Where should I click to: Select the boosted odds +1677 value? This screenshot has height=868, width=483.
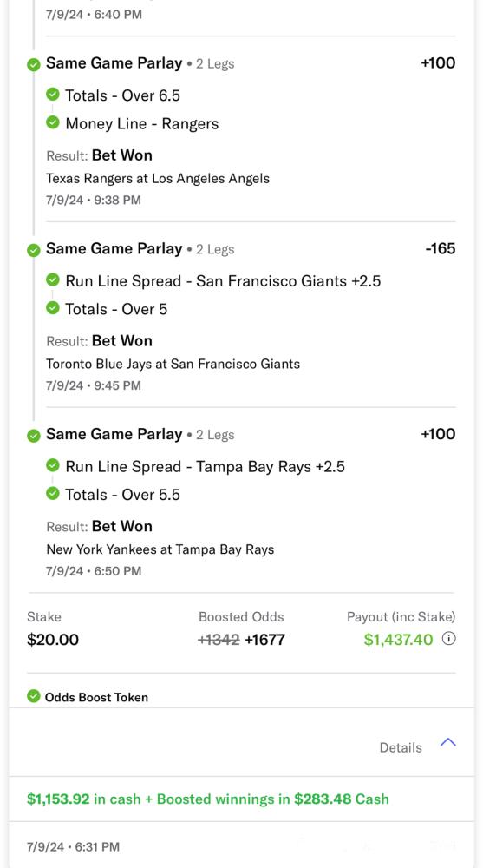click(x=265, y=640)
